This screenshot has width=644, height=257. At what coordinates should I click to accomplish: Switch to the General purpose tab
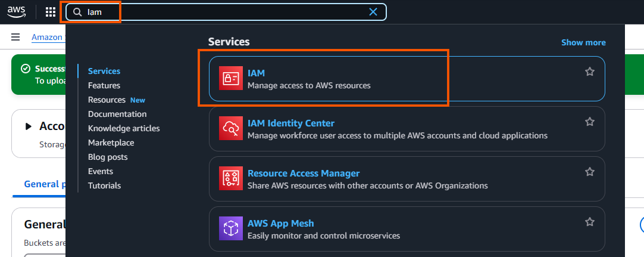click(x=45, y=184)
